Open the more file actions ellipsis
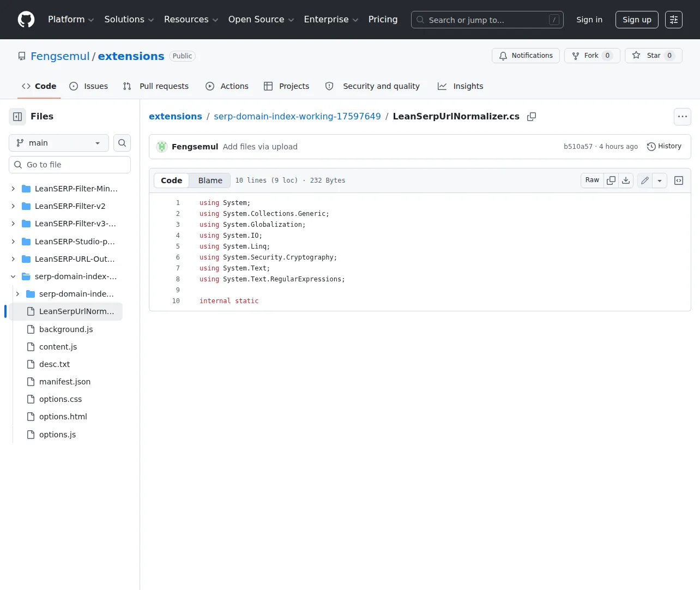Screen dimensions: 700x590 click(x=683, y=117)
